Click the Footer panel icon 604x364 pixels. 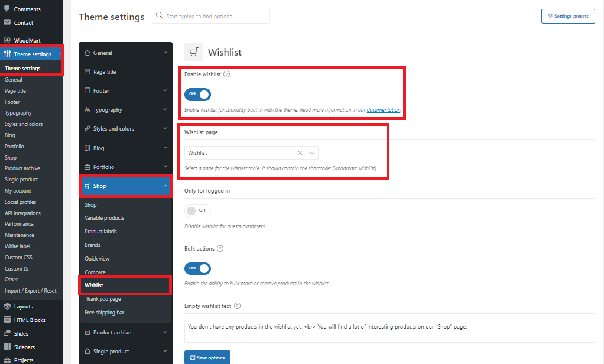pos(87,90)
